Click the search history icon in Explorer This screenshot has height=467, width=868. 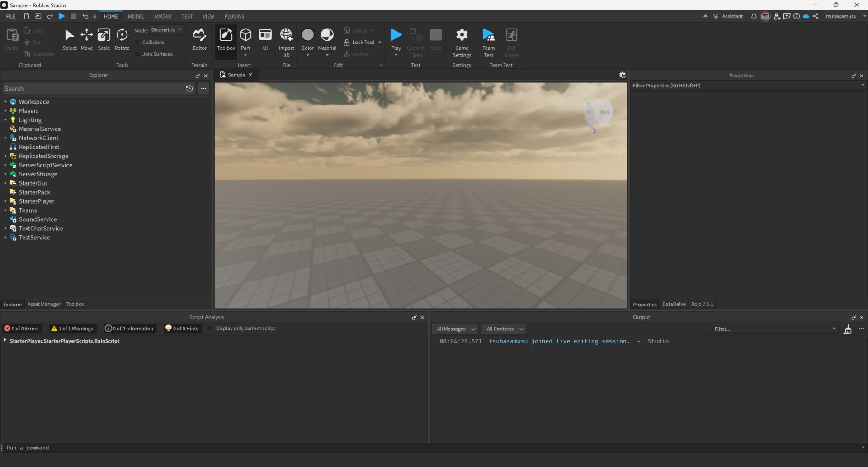189,89
